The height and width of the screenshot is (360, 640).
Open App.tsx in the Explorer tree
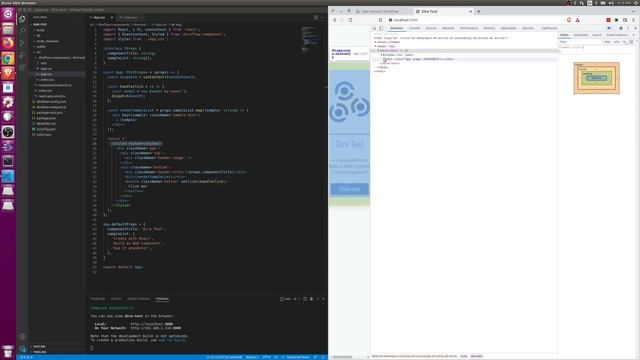coord(46,74)
